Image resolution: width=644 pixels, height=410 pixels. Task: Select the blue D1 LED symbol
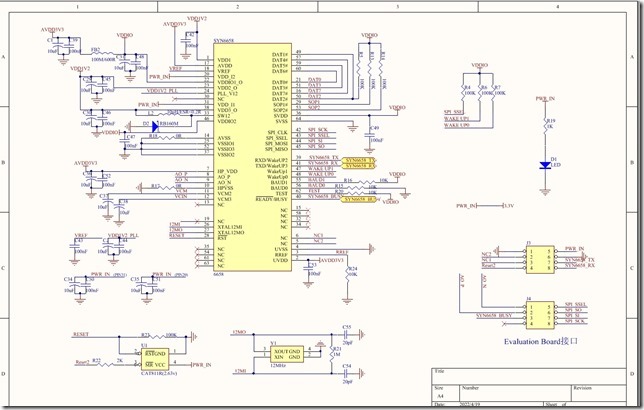coord(545,165)
